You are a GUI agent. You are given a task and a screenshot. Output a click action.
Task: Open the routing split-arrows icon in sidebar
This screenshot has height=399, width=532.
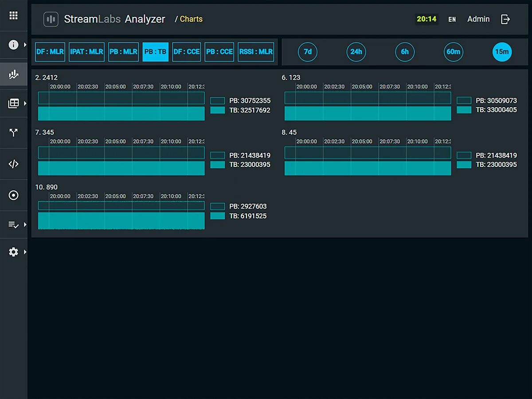13,132
